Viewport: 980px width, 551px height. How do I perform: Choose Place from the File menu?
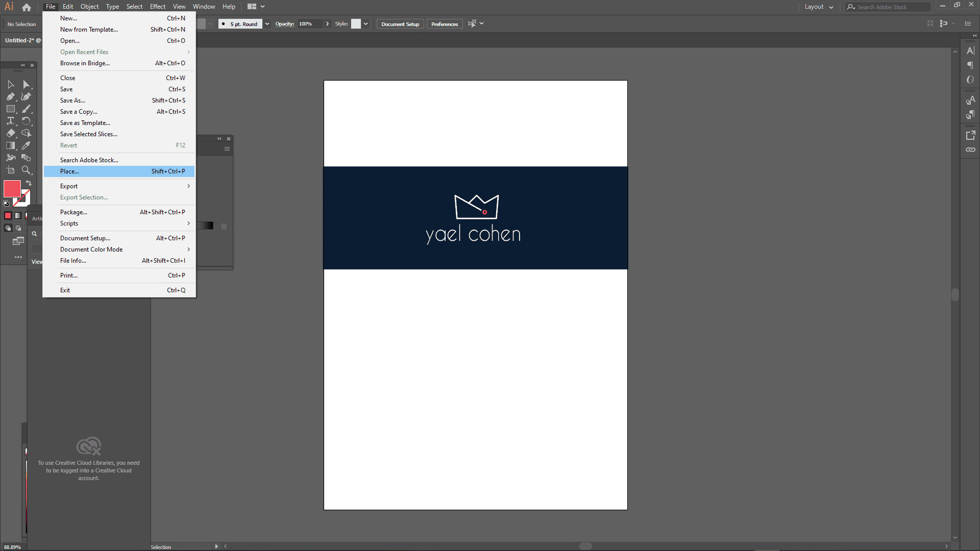click(x=70, y=171)
